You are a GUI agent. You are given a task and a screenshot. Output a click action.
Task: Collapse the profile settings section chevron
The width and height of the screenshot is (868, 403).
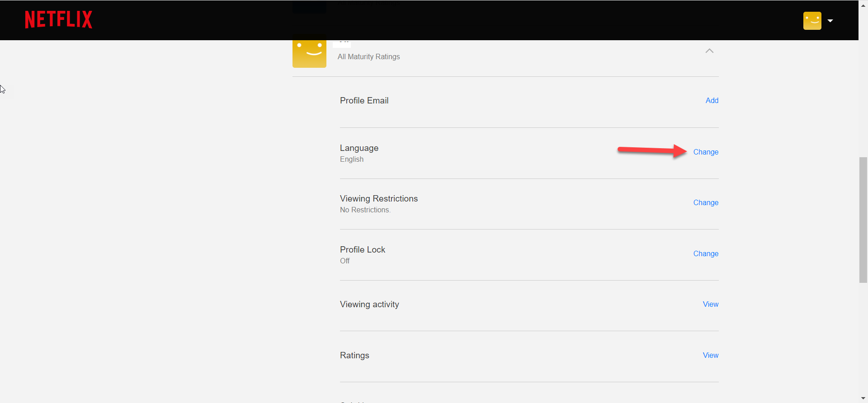(709, 51)
